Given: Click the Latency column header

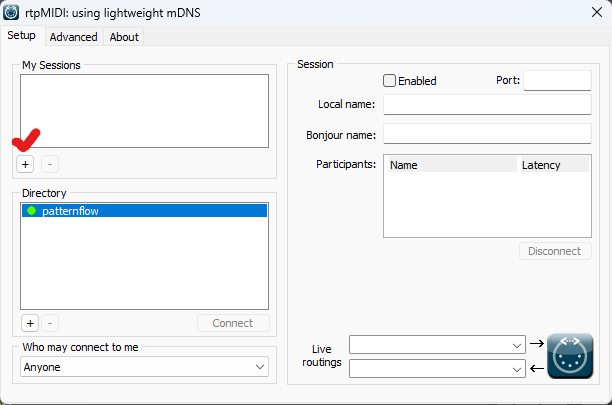Looking at the screenshot, I should (x=554, y=165).
